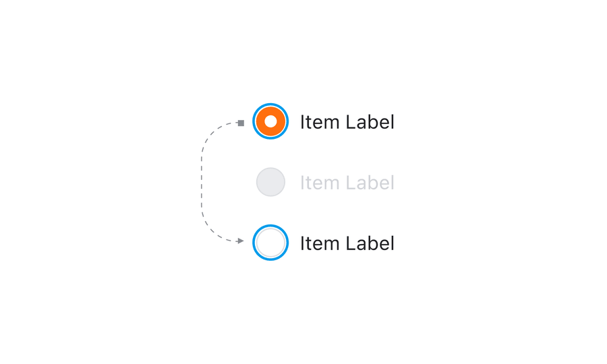Select the empty bottom radio button
The height and width of the screenshot is (364, 607).
[270, 243]
